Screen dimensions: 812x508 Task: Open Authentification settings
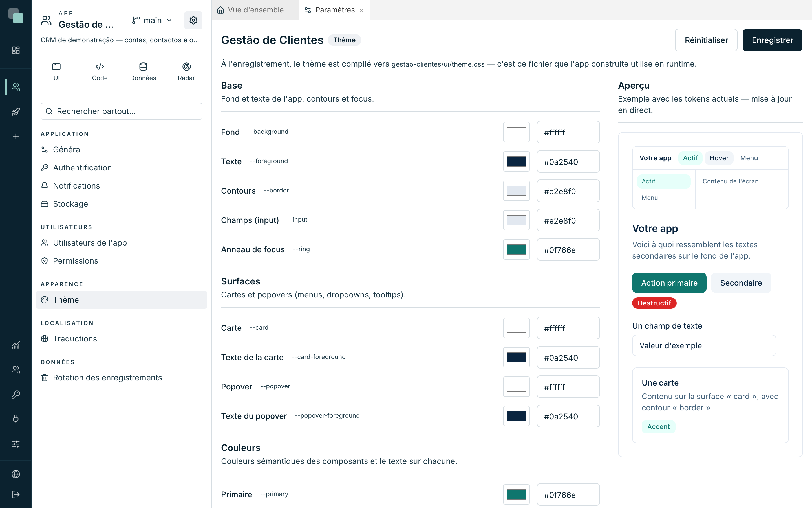[x=122, y=168]
